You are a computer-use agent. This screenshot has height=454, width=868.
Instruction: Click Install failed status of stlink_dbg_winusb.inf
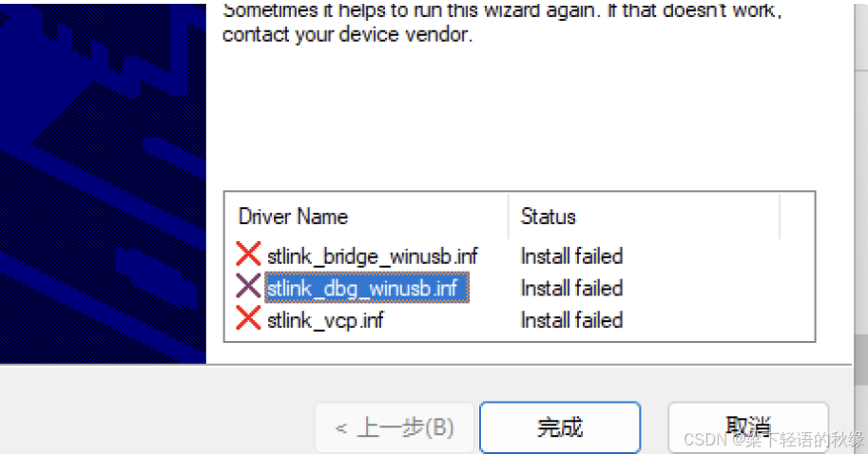click(x=571, y=288)
